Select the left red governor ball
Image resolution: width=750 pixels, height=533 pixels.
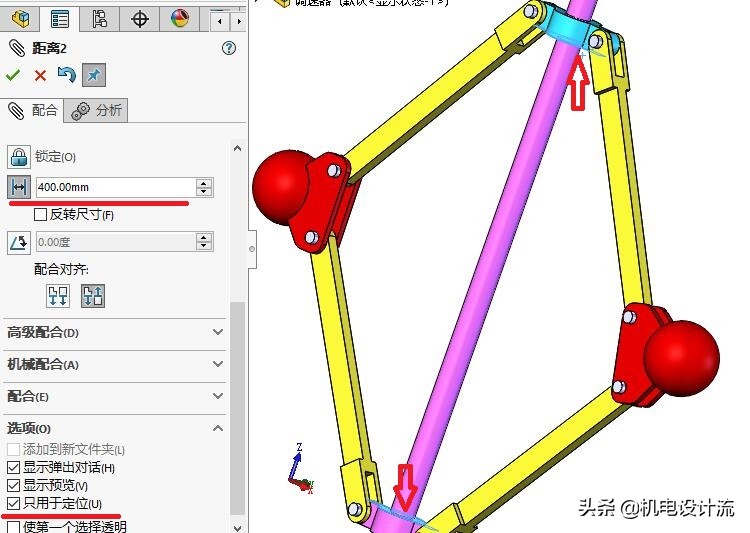282,187
